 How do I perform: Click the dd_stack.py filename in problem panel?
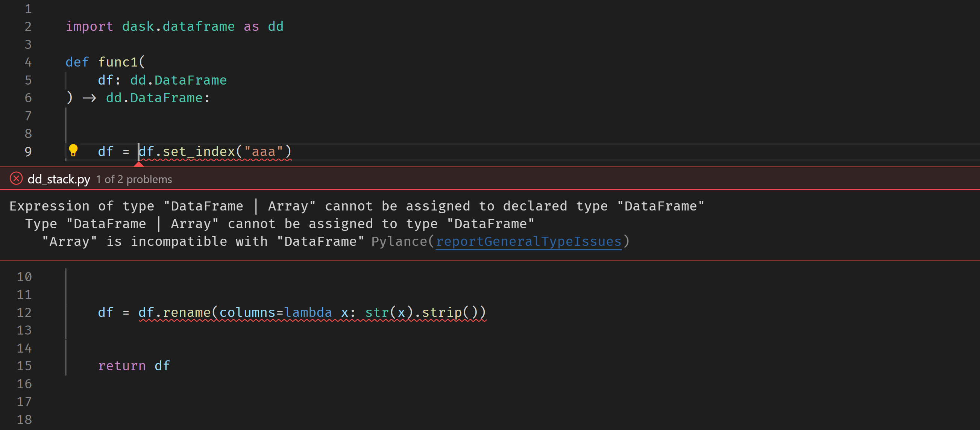59,179
